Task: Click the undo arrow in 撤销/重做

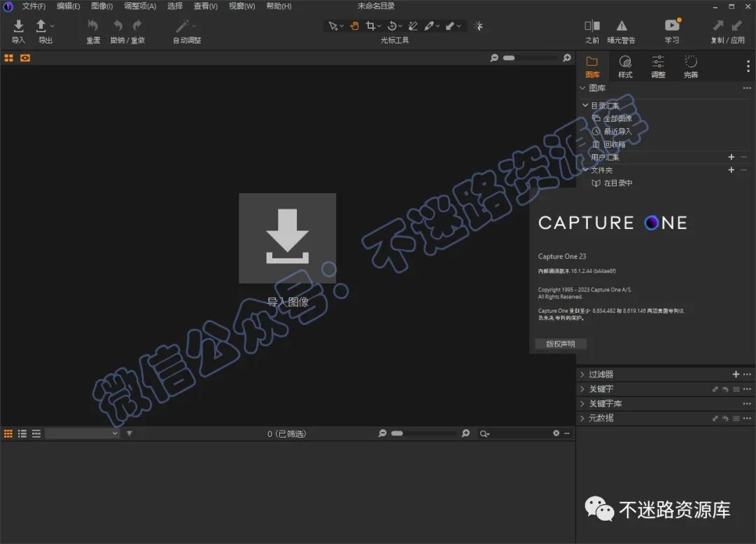Action: pos(118,25)
